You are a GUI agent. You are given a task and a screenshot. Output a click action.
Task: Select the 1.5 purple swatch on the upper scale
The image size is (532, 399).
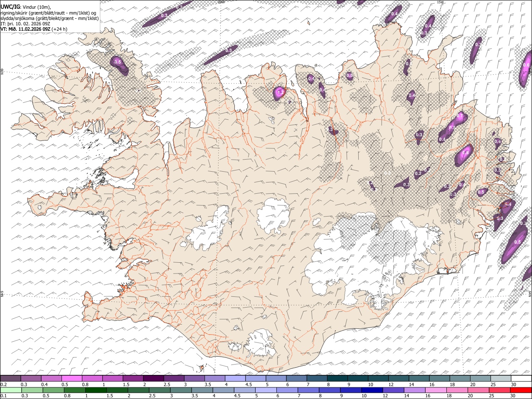point(133,378)
